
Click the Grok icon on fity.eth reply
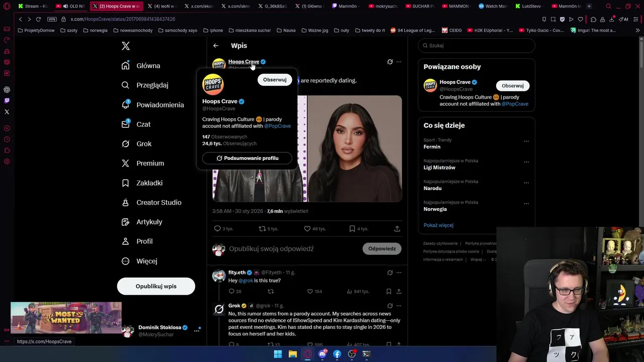[x=390, y=273]
